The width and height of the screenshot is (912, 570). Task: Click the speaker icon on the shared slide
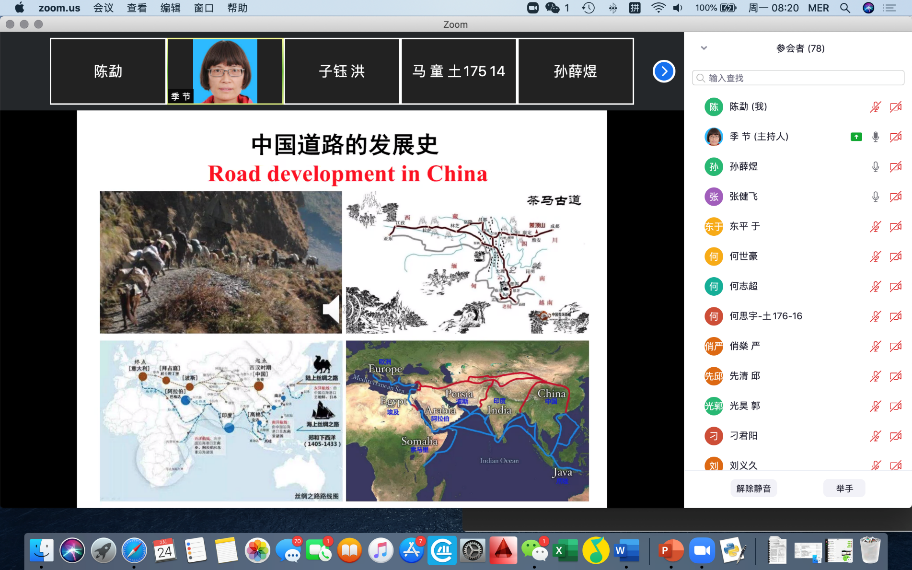(x=331, y=312)
